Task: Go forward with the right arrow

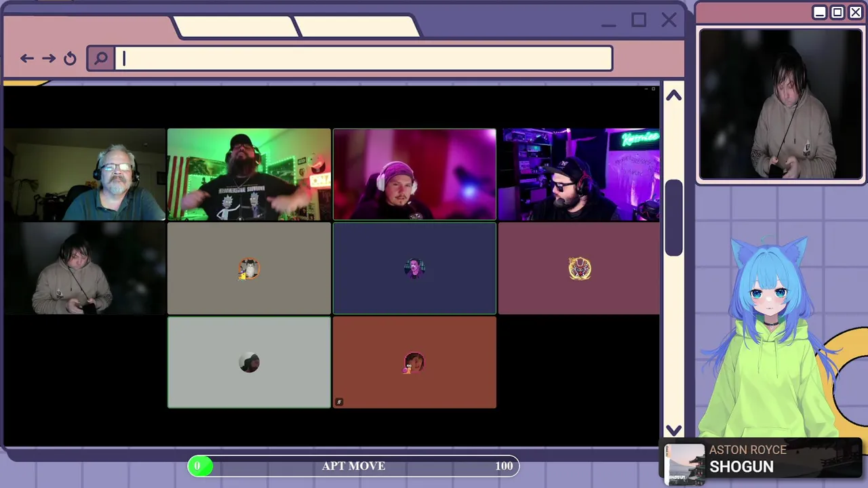Action: point(49,59)
